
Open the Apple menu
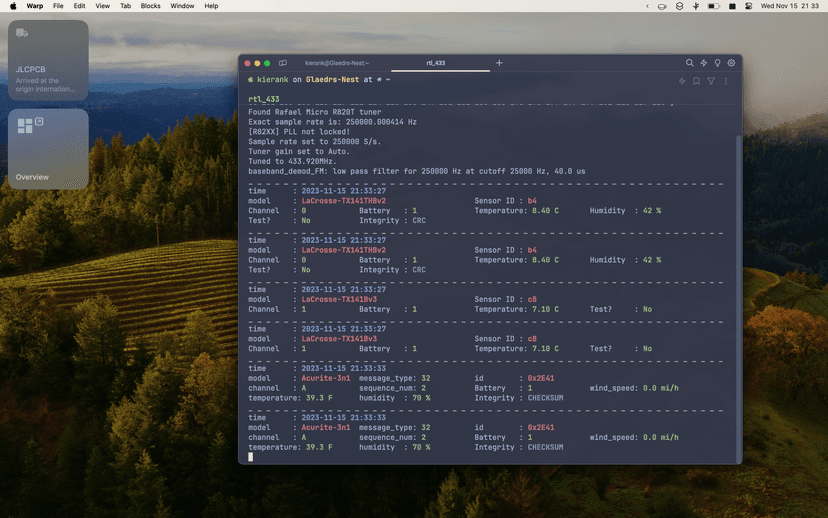coord(13,6)
